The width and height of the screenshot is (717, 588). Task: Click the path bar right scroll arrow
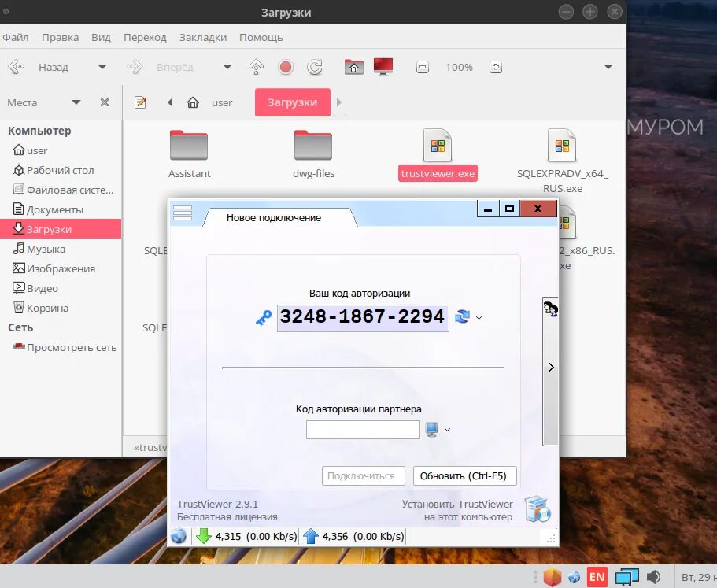pyautogui.click(x=339, y=102)
